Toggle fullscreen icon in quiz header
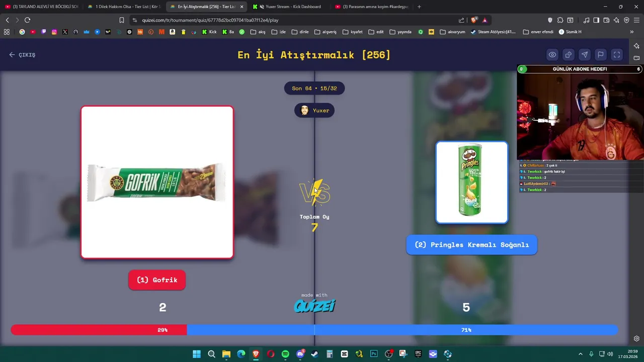644x362 pixels. 617,55
